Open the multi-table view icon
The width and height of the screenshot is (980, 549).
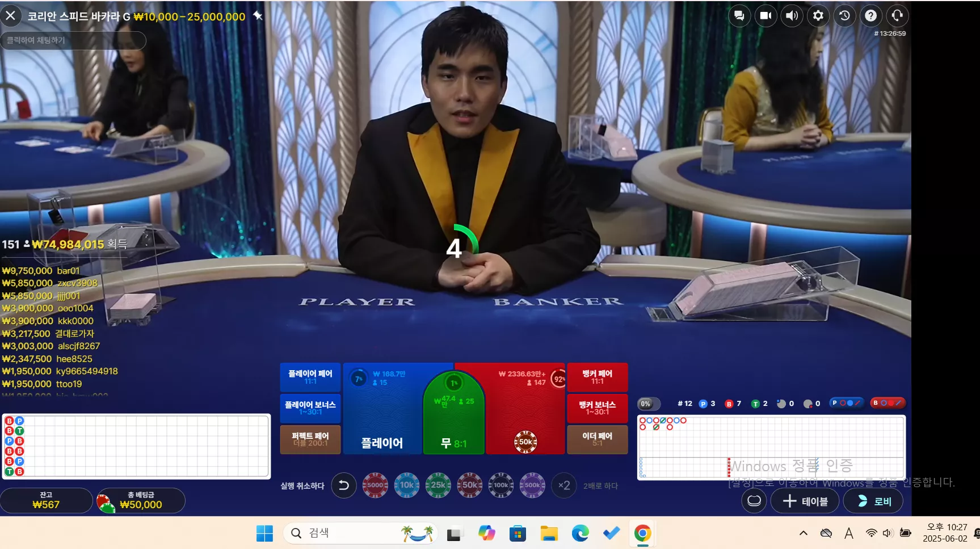coord(754,501)
